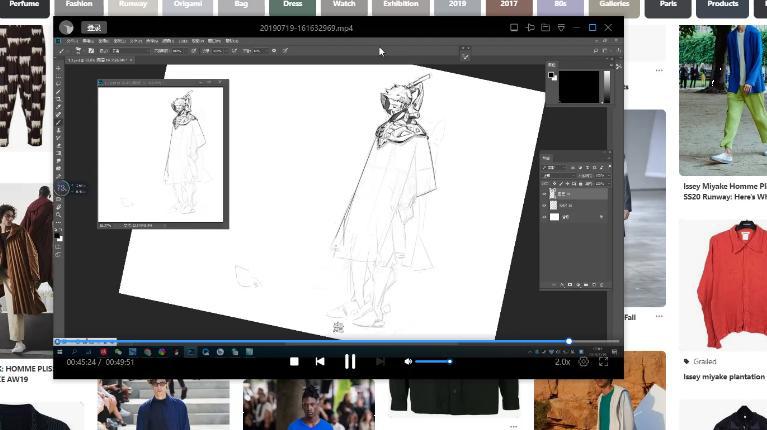
Task: Select the Zoom magnifier tool in left toolbar
Action: [59, 214]
